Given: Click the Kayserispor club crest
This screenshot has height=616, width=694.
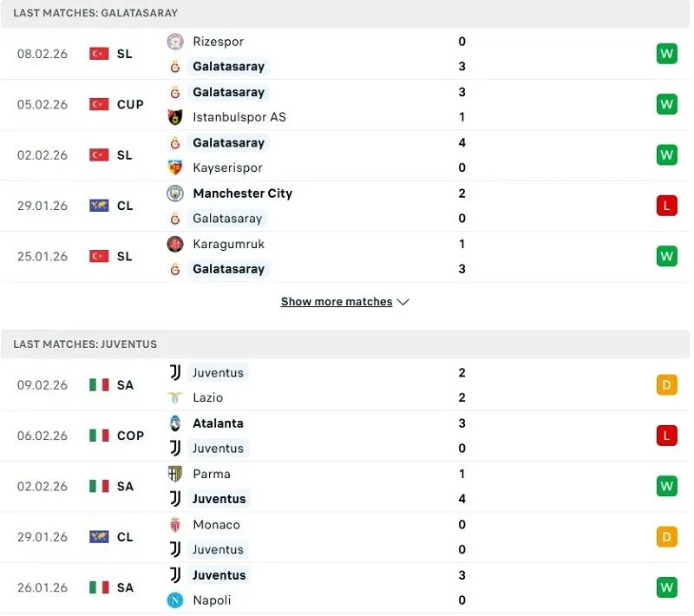Looking at the screenshot, I should point(176,167).
